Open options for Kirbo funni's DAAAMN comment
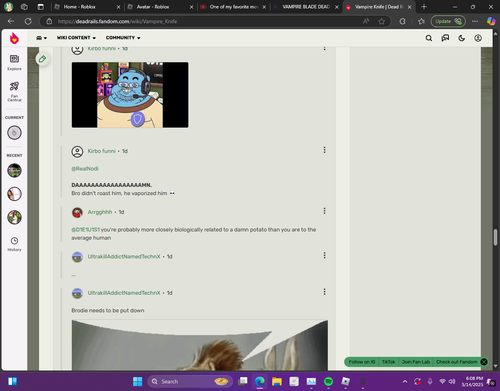 [x=324, y=150]
